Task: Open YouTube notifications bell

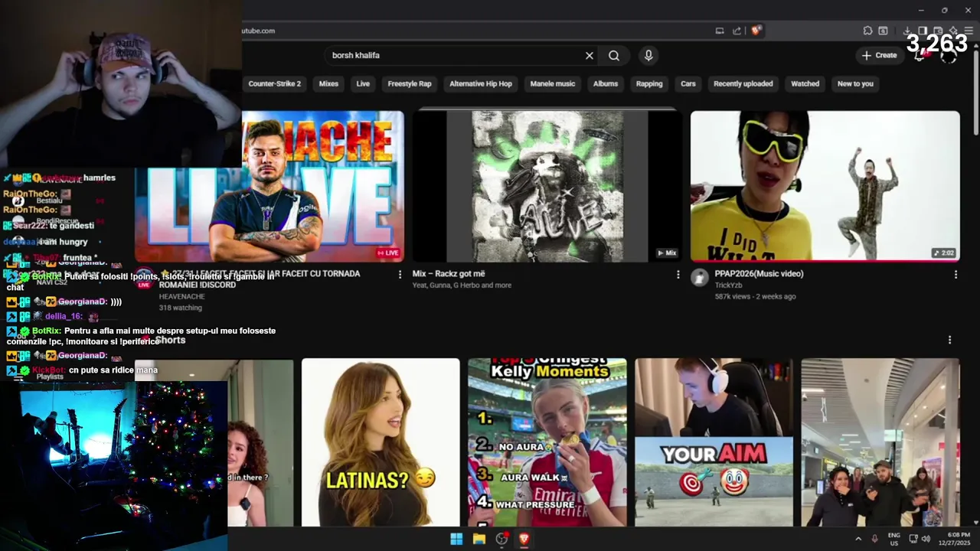Action: pos(920,55)
